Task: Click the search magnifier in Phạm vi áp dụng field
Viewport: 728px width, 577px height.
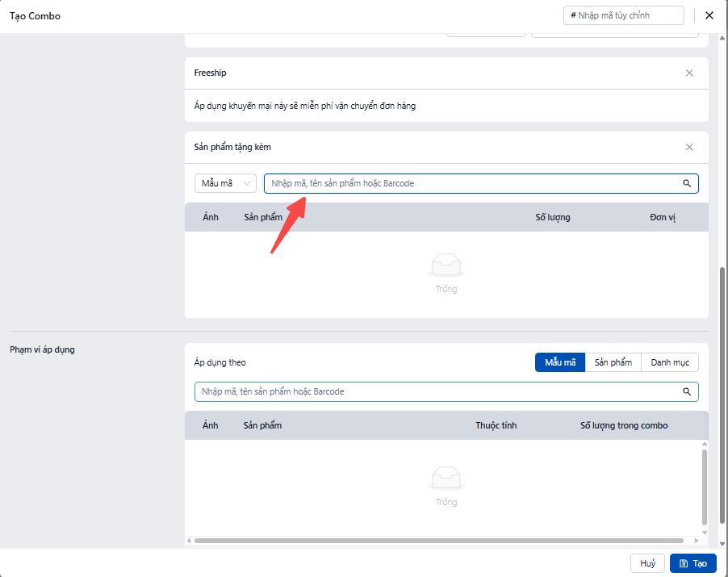Action: 687,391
